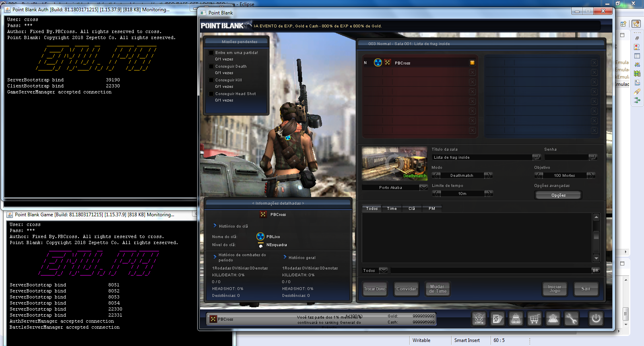This screenshot has width=644, height=346.
Task: Select the active Eclipse perspective icon
Action: (636, 24)
